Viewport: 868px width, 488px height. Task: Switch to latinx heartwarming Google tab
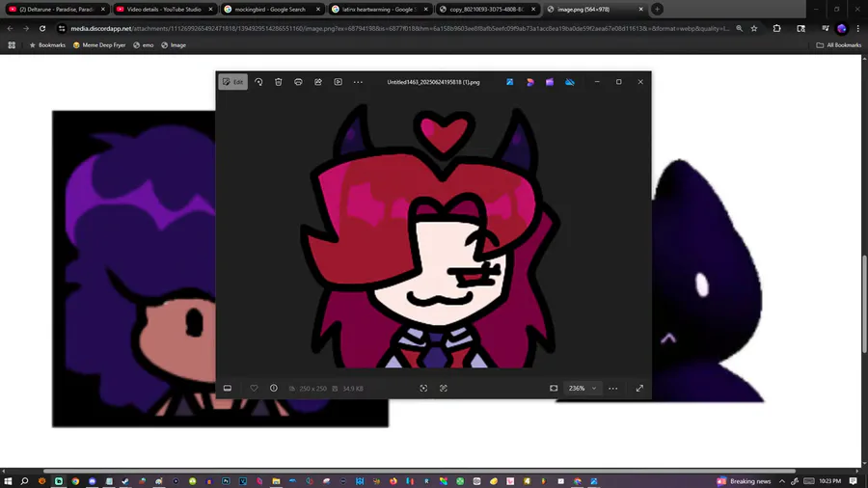378,10
